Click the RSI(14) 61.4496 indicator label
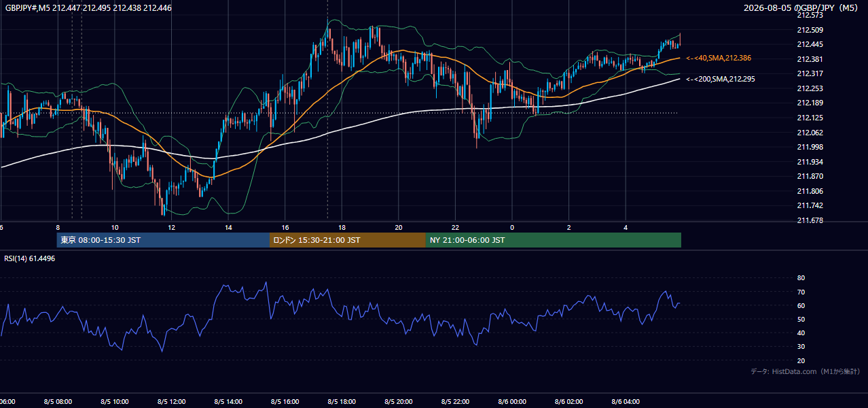868x408 pixels. click(30, 258)
